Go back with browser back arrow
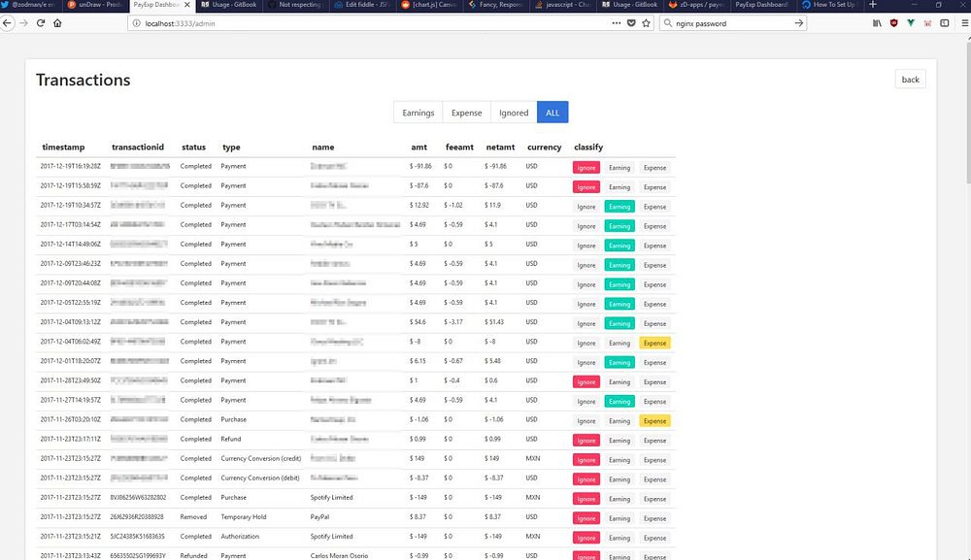 (8, 23)
